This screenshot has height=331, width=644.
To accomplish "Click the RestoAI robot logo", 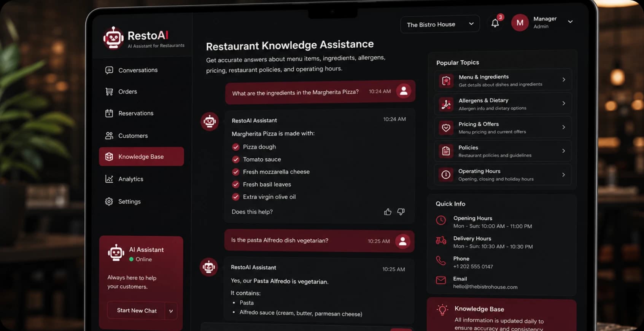I will [x=113, y=38].
